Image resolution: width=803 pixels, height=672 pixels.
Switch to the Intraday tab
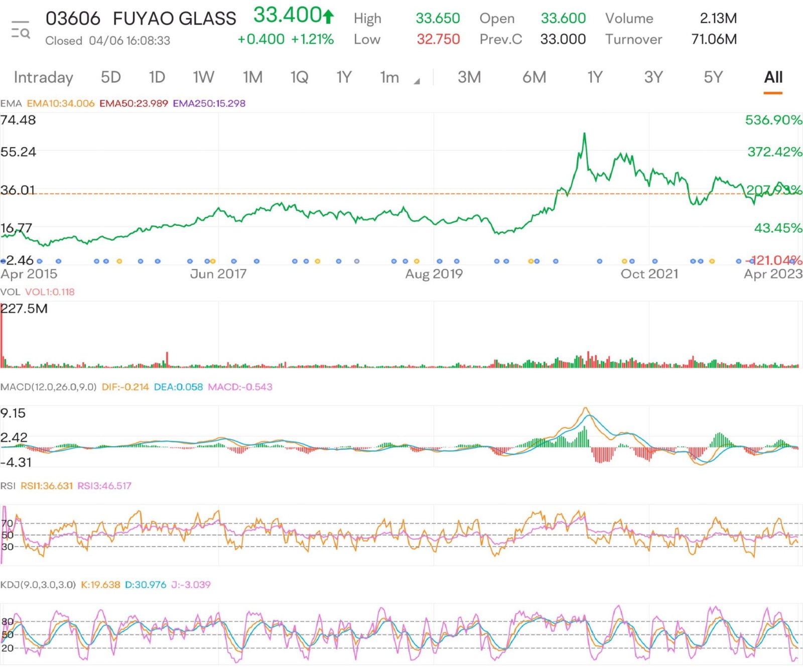44,77
